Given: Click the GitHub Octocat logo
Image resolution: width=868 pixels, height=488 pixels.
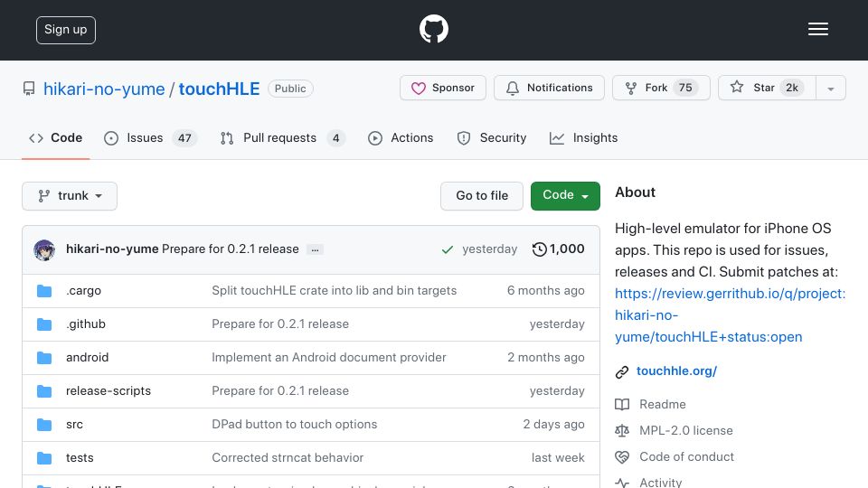Looking at the screenshot, I should point(433,29).
